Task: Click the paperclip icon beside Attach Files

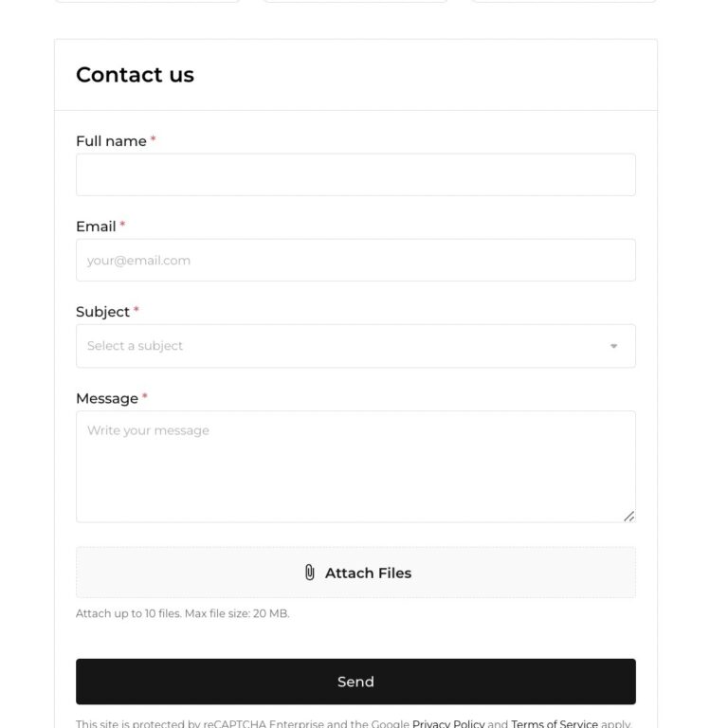Action: 309,573
